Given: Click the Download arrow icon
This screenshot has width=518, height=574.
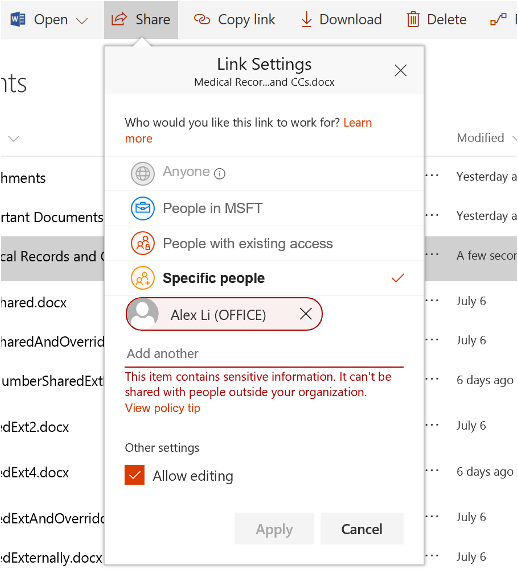Looking at the screenshot, I should pos(306,19).
